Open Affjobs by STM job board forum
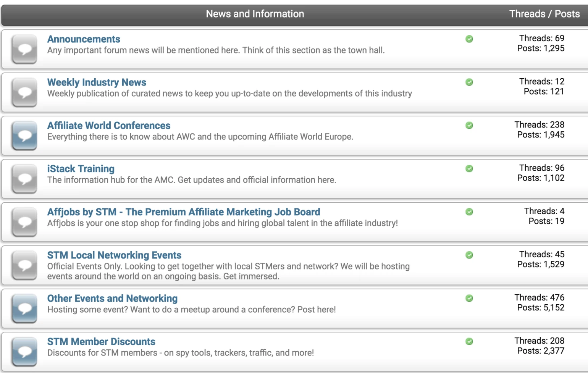Viewport: 588px width, 373px height. 184,212
